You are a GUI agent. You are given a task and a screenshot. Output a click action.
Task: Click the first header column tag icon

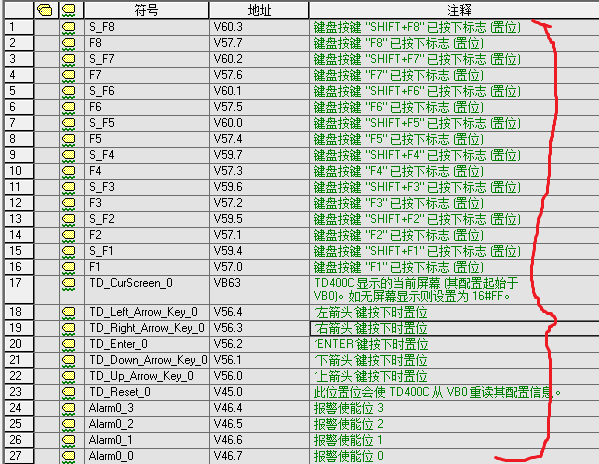45,10
